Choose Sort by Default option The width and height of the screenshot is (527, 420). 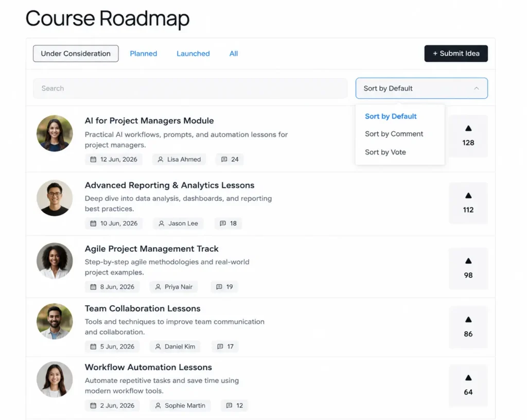coord(391,116)
